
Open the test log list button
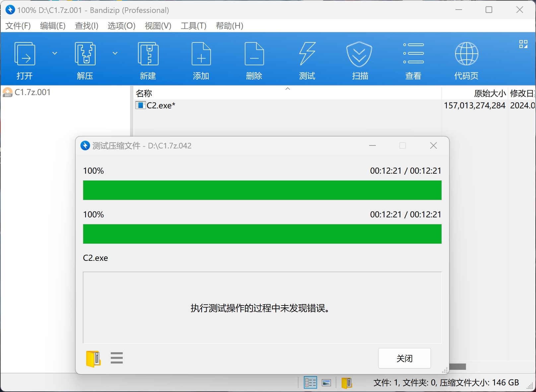click(x=117, y=358)
